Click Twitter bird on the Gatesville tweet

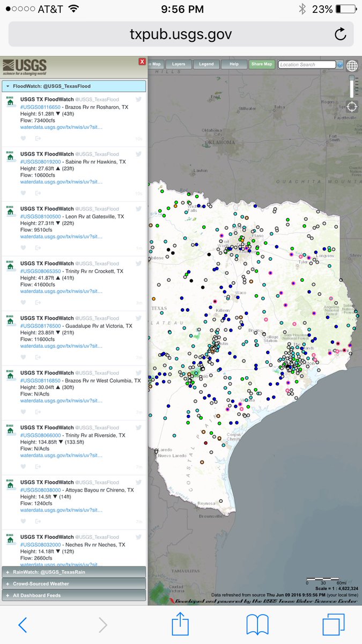[138, 209]
